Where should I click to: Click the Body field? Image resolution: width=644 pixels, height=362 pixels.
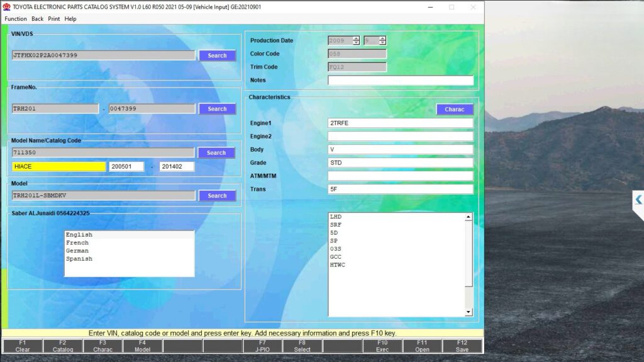(x=401, y=150)
